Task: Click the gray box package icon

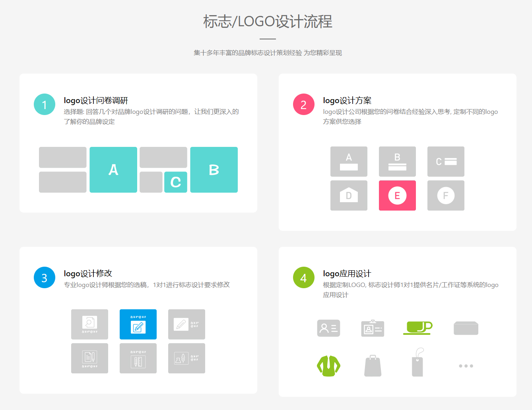Action: click(x=466, y=328)
